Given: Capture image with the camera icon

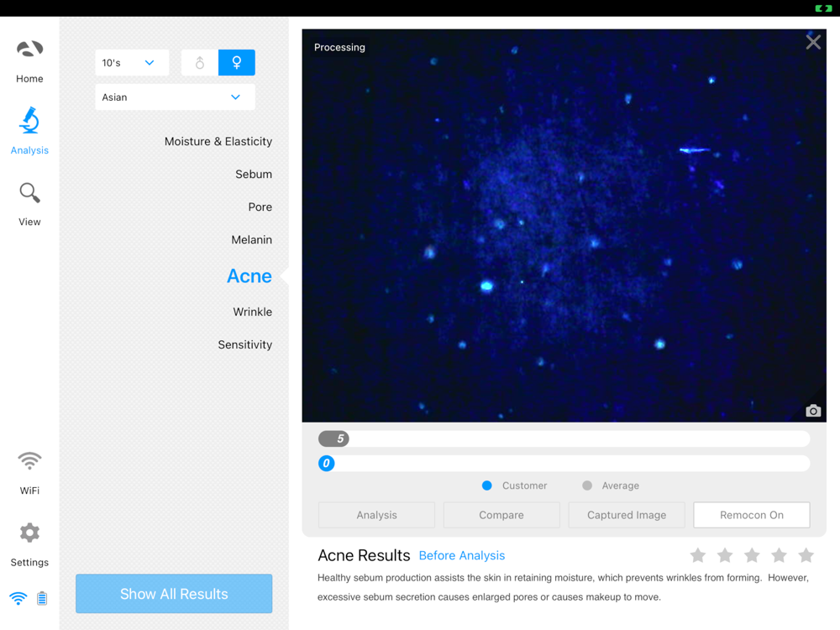Looking at the screenshot, I should [813, 411].
